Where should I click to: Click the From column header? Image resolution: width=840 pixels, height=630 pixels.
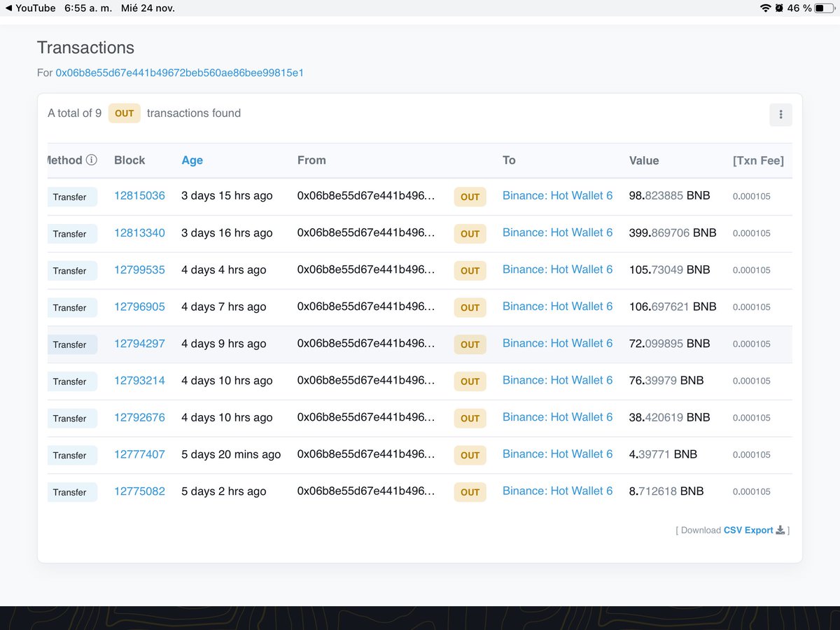[311, 160]
